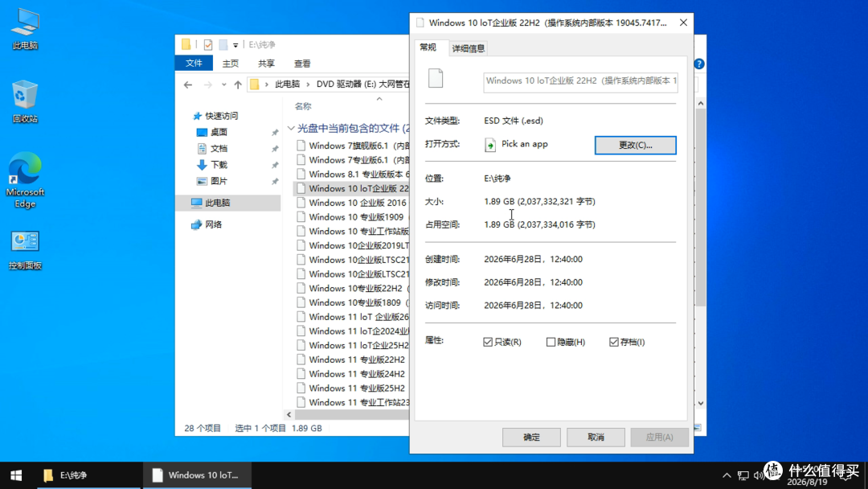Viewport: 868px width, 489px height.
Task: Click the file name field in properties
Action: (x=580, y=81)
